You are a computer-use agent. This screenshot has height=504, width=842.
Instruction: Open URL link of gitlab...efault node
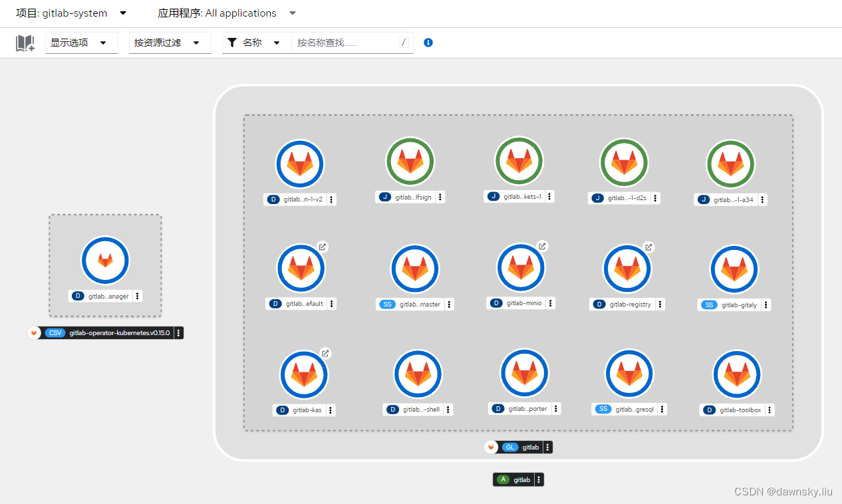click(322, 247)
